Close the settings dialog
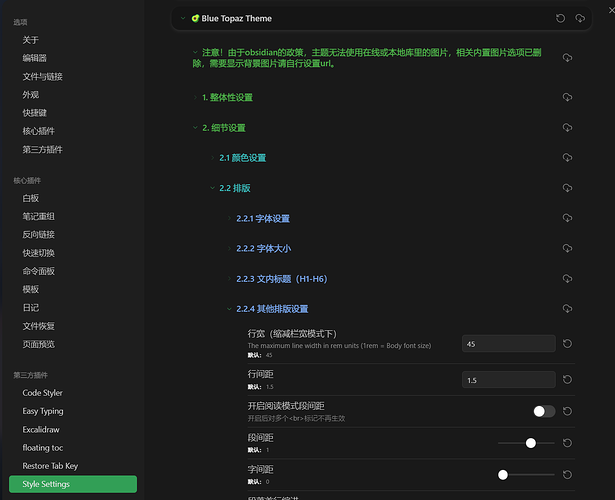 point(611,11)
